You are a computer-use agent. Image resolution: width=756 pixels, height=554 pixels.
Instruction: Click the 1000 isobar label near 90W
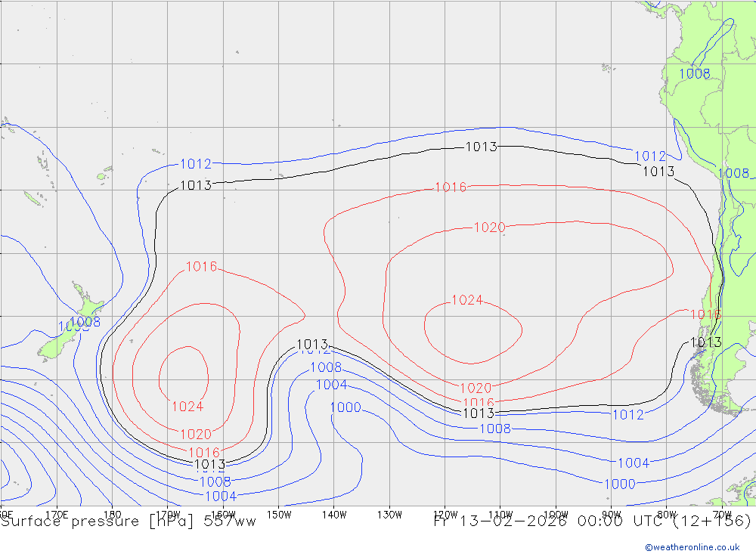coord(619,484)
